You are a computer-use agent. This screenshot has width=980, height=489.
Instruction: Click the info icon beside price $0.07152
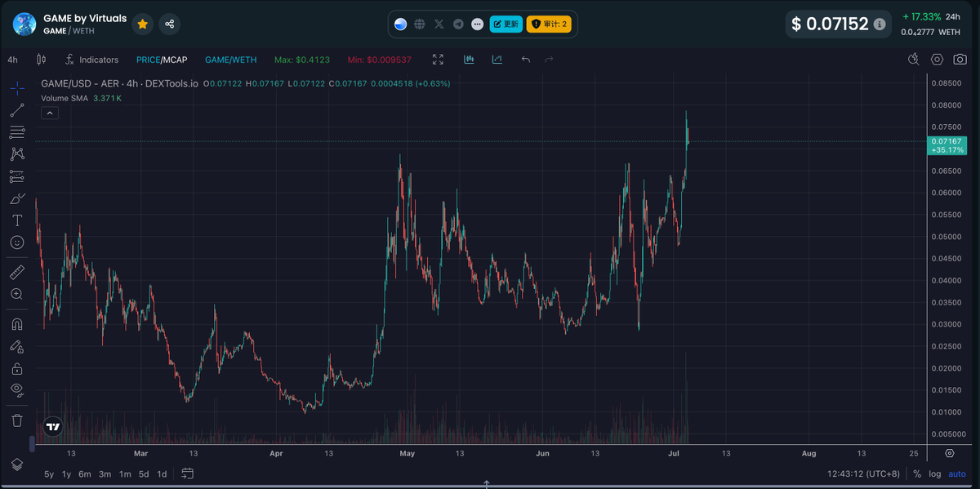880,24
